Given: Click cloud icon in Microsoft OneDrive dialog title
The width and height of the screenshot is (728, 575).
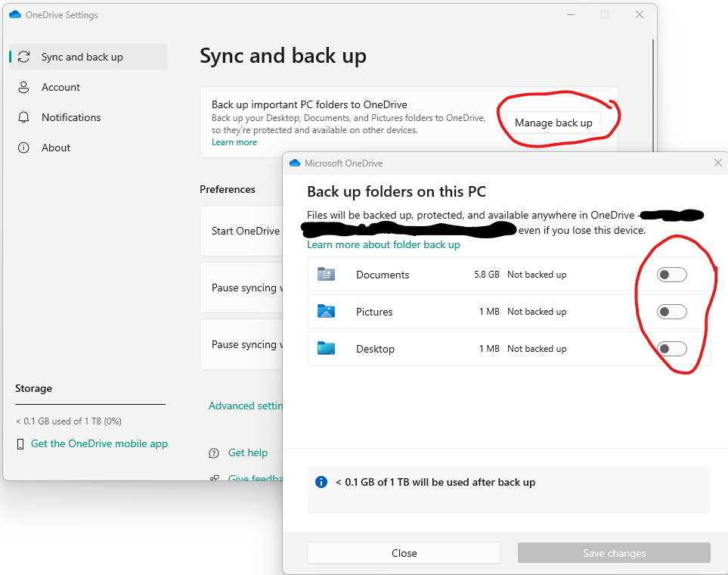Looking at the screenshot, I should (295, 163).
